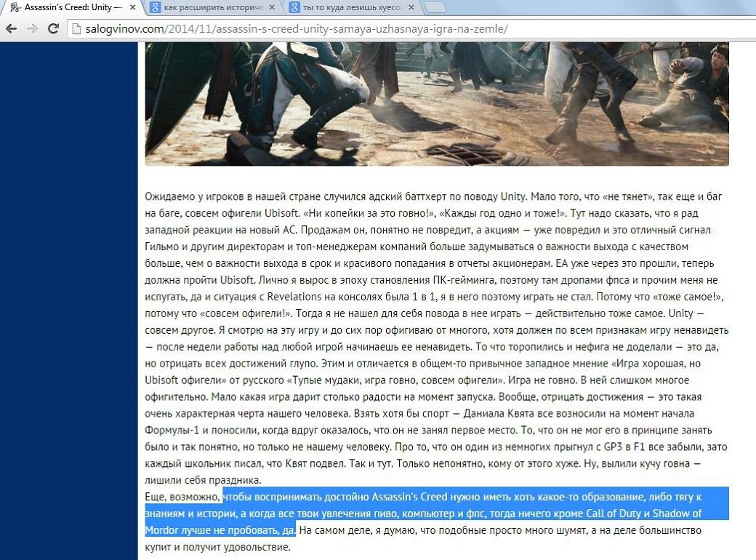Close the 'ты то куда лезишь' tab

pos(411,7)
